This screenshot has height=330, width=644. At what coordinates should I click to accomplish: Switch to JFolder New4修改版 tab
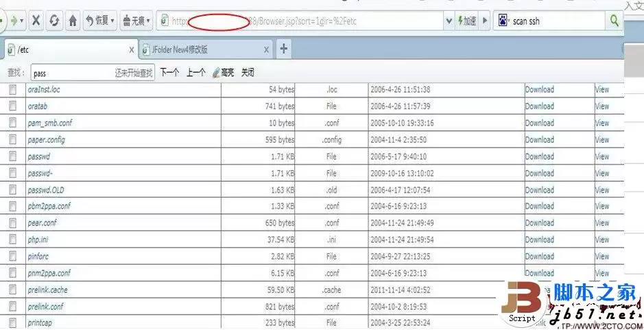[205, 49]
